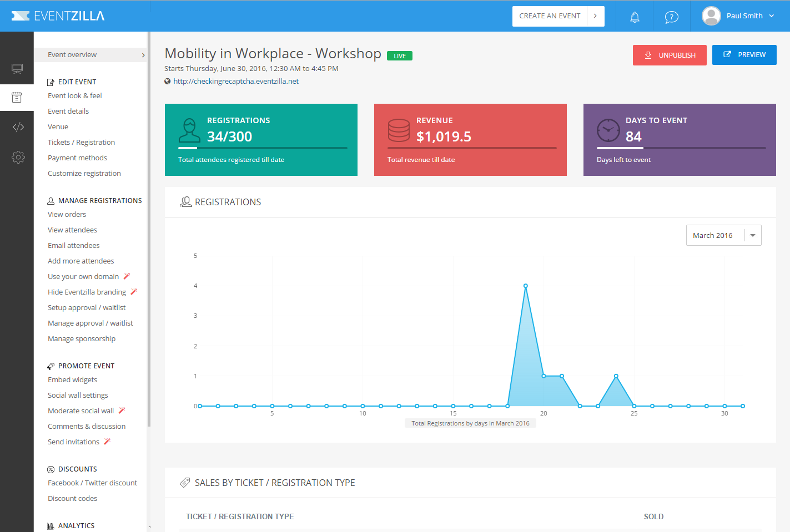This screenshot has width=790, height=532.
Task: Open the code embed icon in sidebar
Action: coord(18,127)
